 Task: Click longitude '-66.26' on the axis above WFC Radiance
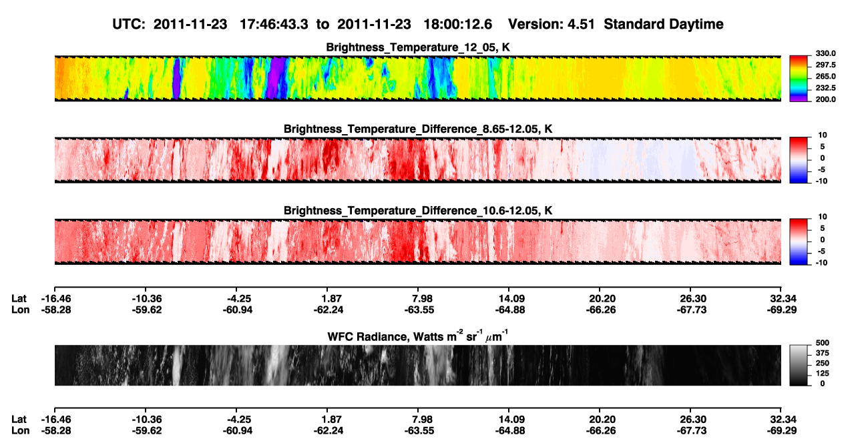(x=601, y=310)
